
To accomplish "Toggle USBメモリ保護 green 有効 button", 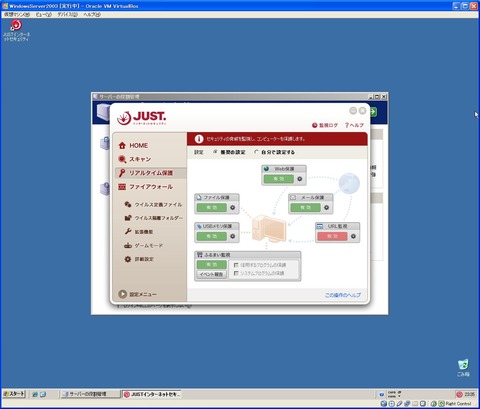I will point(212,236).
